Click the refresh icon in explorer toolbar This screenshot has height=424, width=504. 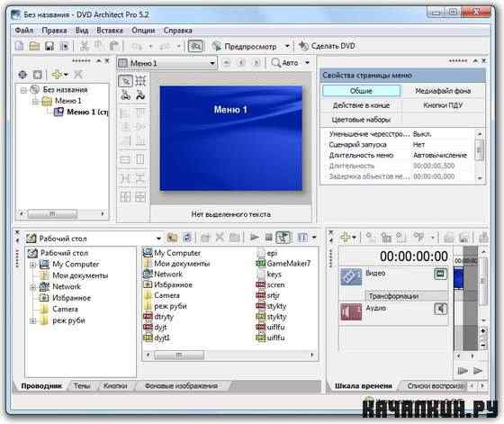[x=187, y=238]
